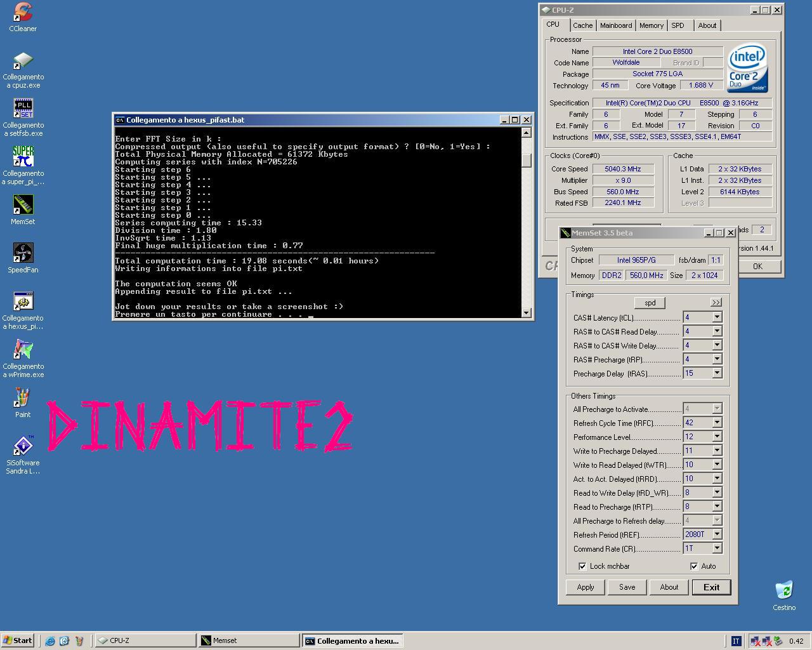Image resolution: width=812 pixels, height=650 pixels.
Task: Click the console window scrollbar down arrow
Action: click(526, 312)
